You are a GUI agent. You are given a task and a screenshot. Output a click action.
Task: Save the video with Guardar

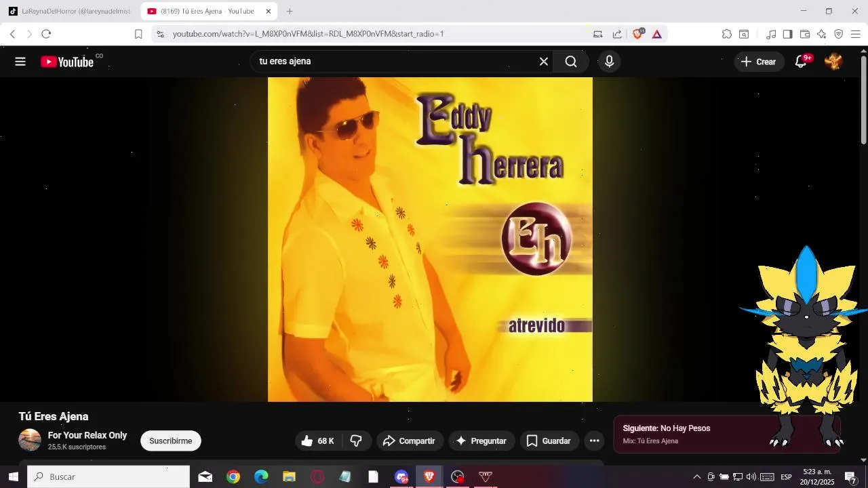click(549, 441)
